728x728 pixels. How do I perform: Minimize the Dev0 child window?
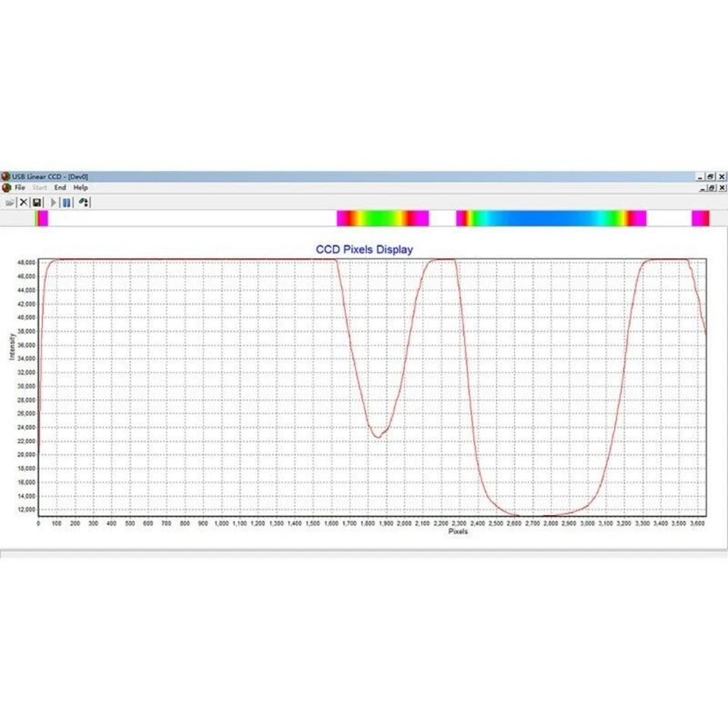click(x=701, y=187)
